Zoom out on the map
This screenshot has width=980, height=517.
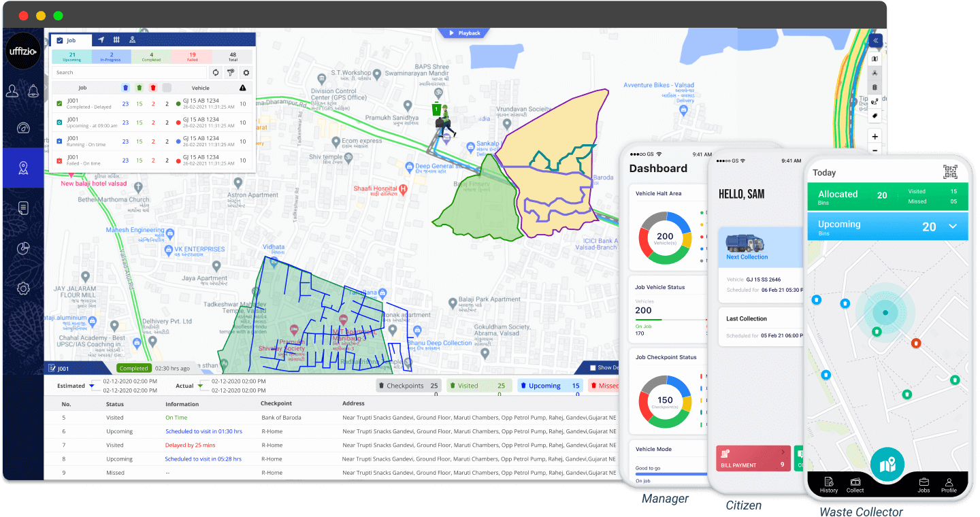(x=875, y=150)
